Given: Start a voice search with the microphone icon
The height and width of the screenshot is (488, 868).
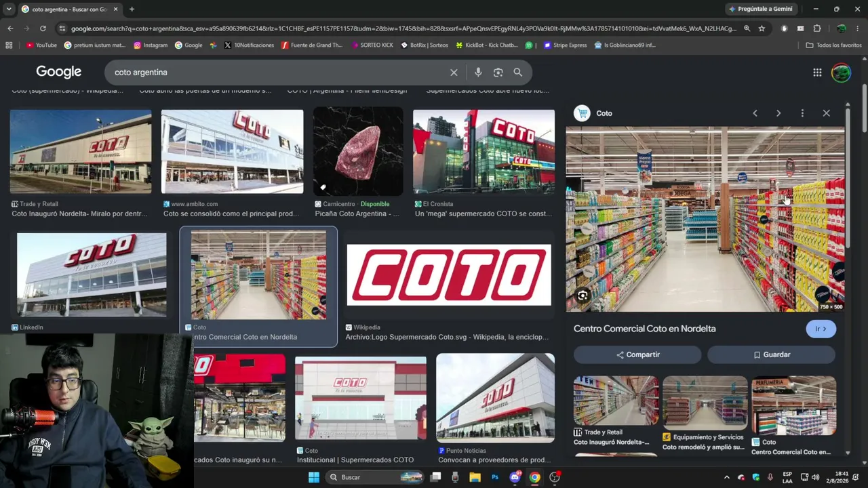Looking at the screenshot, I should coord(478,73).
